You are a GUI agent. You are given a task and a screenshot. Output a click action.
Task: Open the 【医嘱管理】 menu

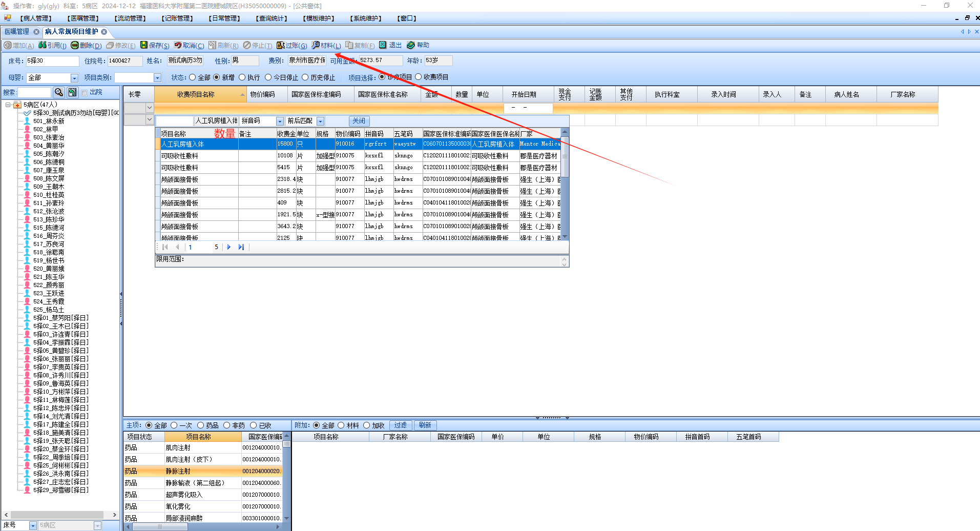tap(83, 18)
